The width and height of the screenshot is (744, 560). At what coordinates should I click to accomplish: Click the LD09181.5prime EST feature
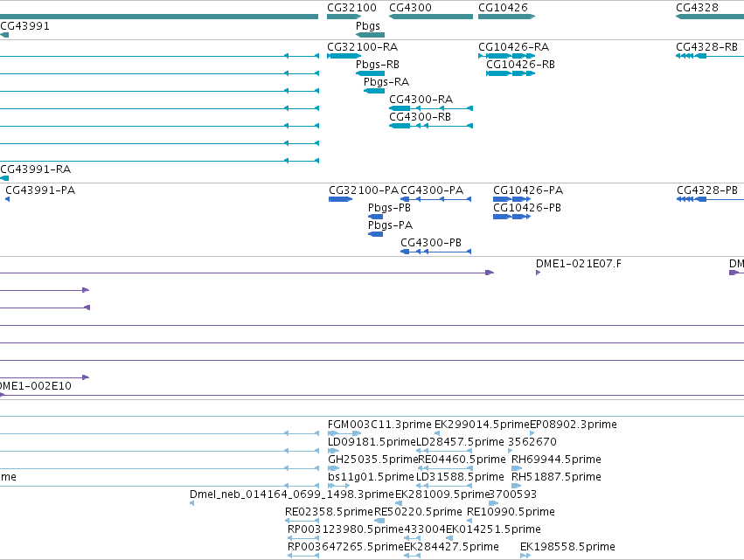pyautogui.click(x=334, y=451)
